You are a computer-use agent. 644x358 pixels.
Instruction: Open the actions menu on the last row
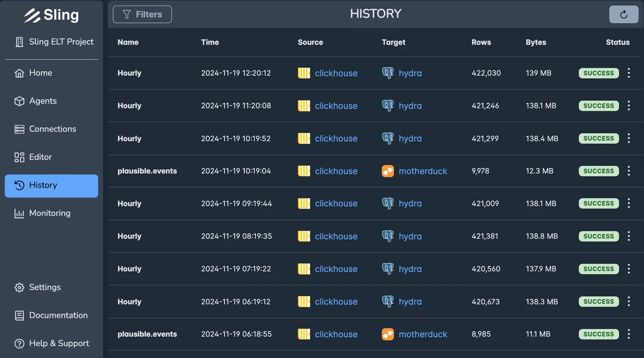pyautogui.click(x=629, y=334)
